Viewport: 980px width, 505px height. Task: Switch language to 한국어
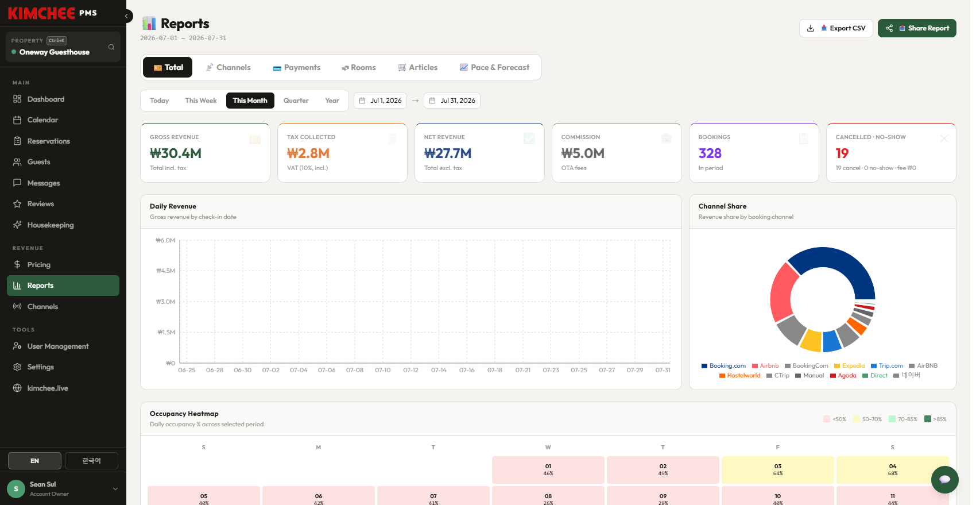pyautogui.click(x=91, y=461)
